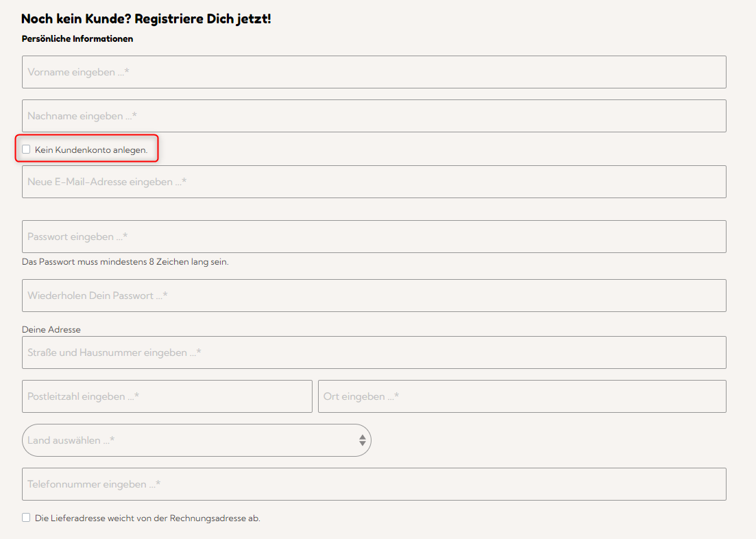Viewport: 756px width, 539px height.
Task: Click the upward triangle in the Land selector
Action: pyautogui.click(x=363, y=436)
